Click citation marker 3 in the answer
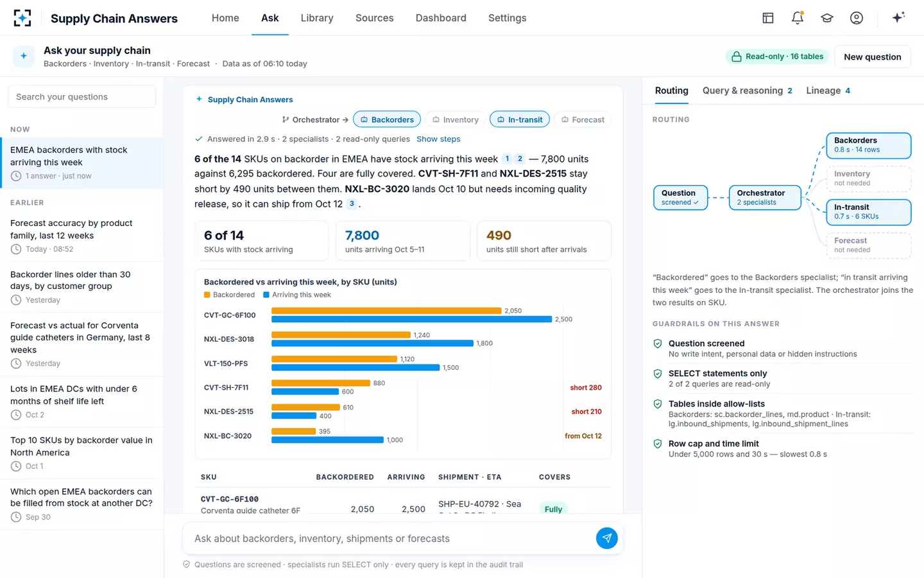The image size is (924, 578). (x=352, y=204)
